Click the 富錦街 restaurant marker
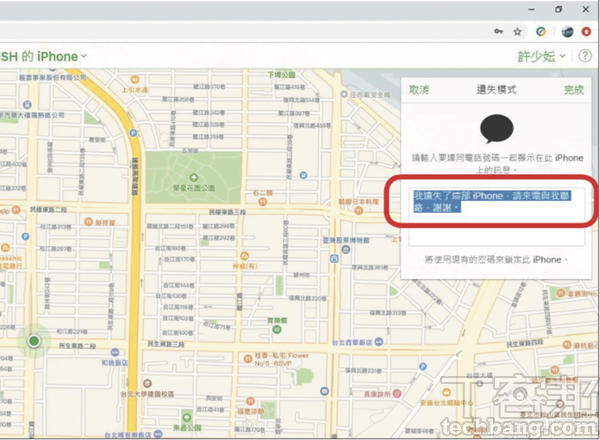The image size is (600, 440). [x=561, y=293]
